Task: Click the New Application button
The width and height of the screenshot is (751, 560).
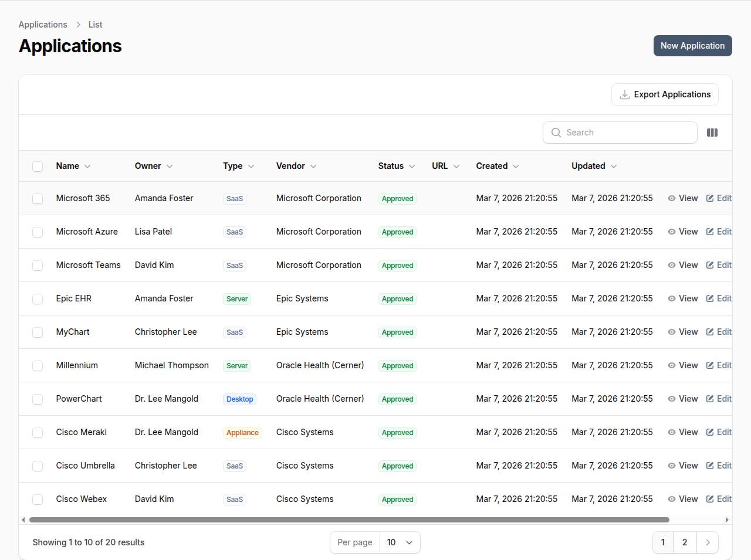Action: (693, 46)
